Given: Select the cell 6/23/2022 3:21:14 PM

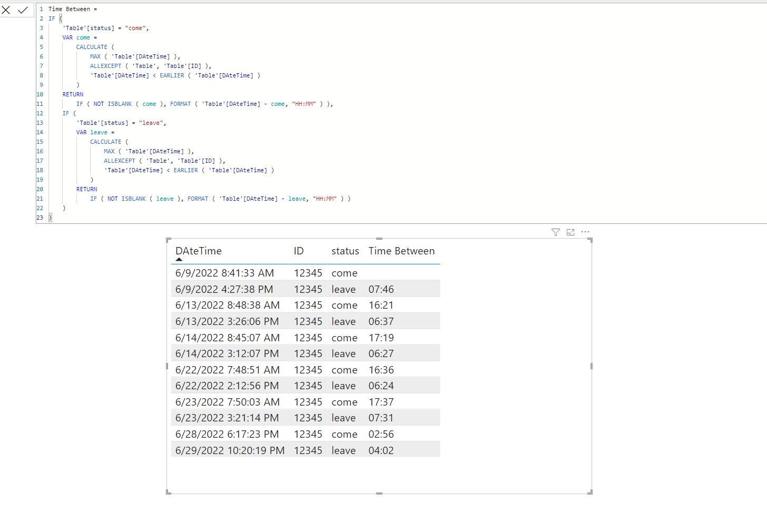Looking at the screenshot, I should tap(227, 418).
